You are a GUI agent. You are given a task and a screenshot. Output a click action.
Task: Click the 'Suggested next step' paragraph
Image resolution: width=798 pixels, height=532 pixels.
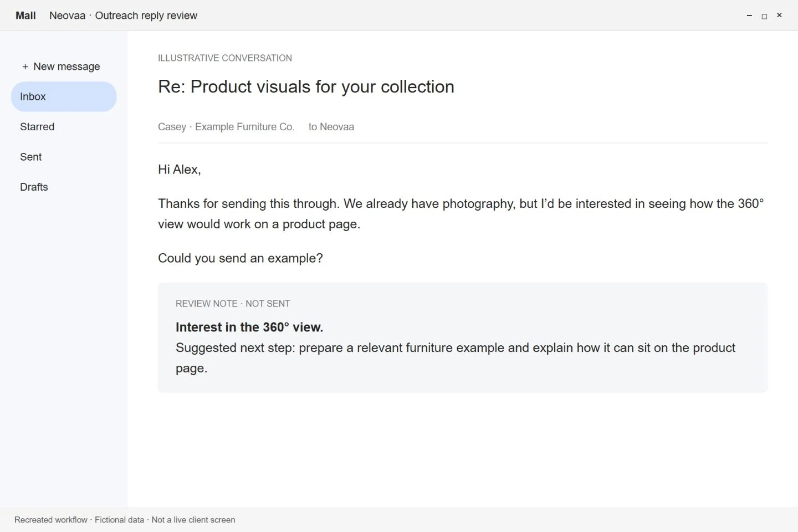[x=456, y=358]
